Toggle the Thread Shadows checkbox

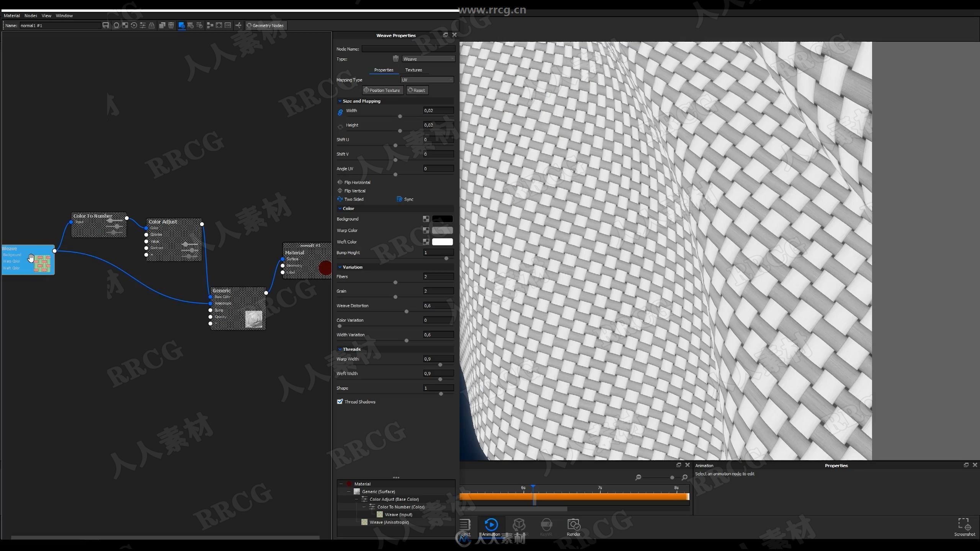click(x=340, y=402)
